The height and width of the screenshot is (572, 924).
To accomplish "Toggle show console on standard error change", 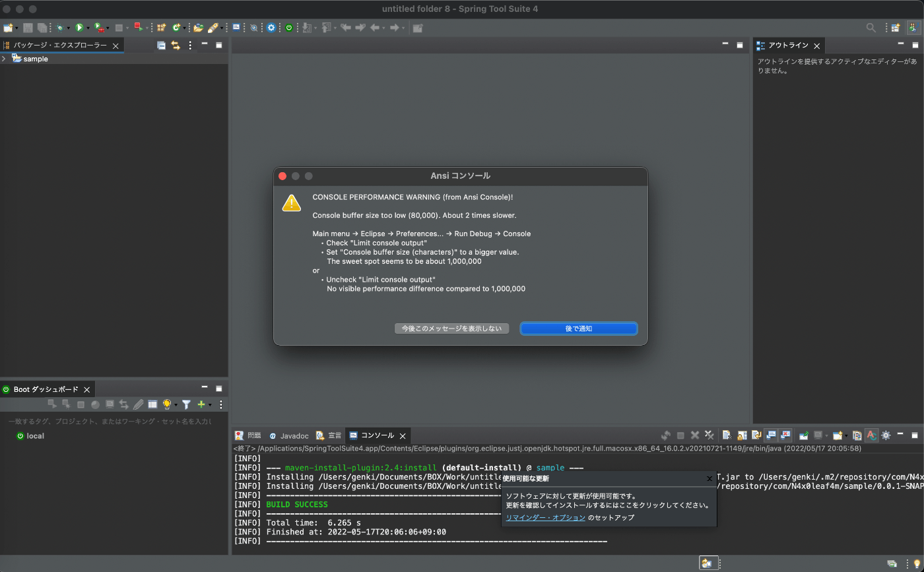I will (785, 435).
